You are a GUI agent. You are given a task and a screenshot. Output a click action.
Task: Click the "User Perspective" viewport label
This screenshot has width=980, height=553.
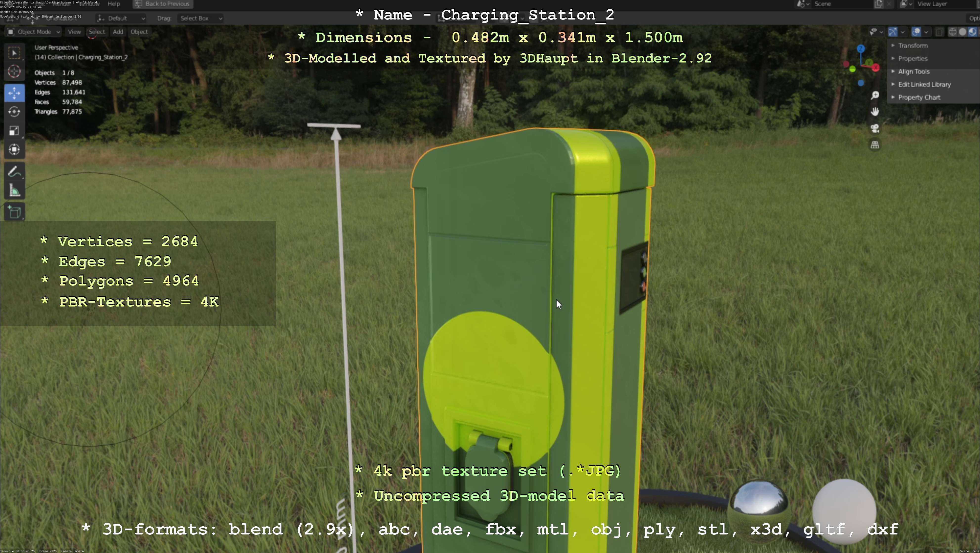pyautogui.click(x=56, y=47)
